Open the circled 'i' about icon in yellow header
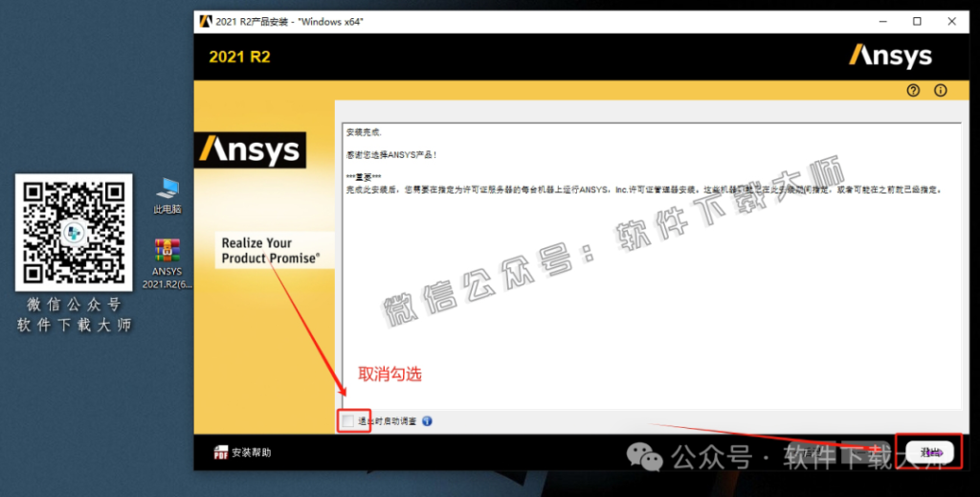This screenshot has width=980, height=497. click(940, 91)
